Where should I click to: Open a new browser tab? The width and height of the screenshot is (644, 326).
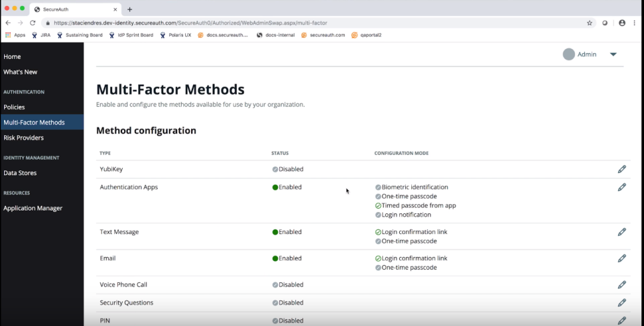[129, 9]
